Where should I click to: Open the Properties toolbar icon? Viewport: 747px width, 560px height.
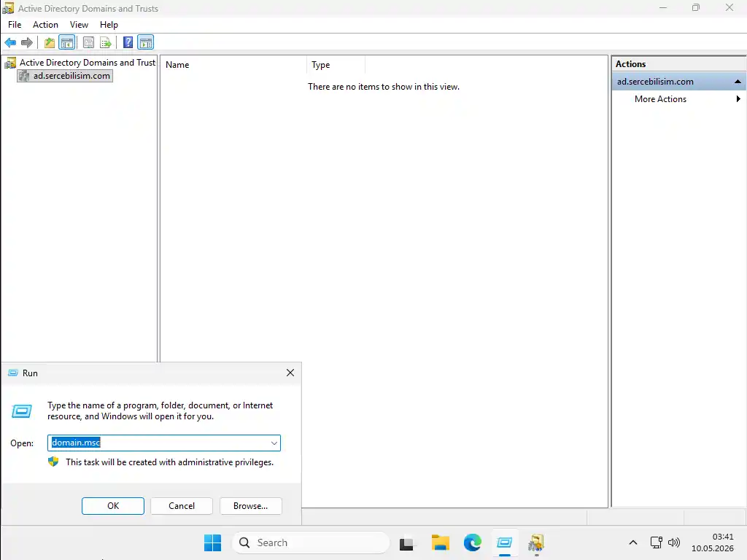tap(88, 43)
